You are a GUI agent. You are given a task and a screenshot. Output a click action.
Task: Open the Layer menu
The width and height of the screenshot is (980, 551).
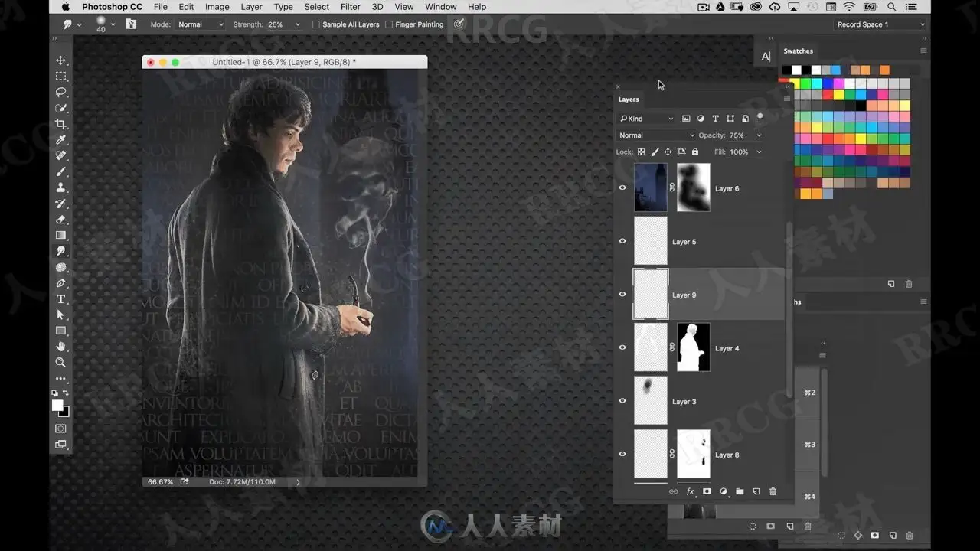[251, 7]
